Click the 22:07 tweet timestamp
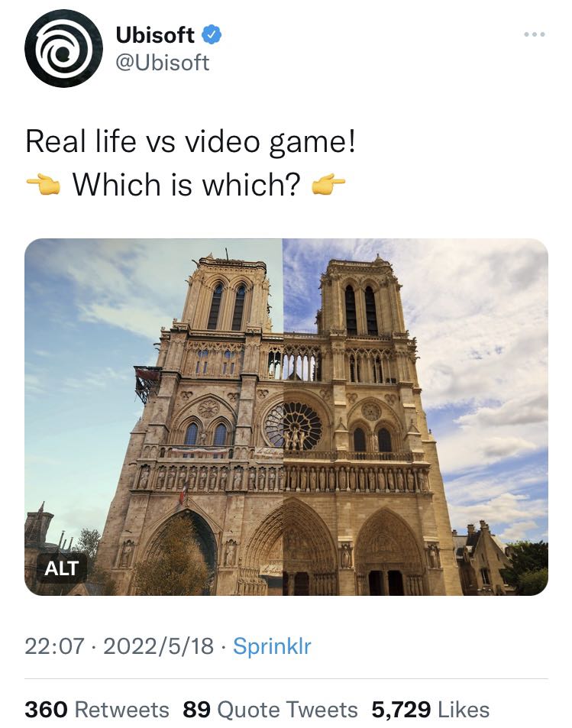The height and width of the screenshot is (728, 572). pyautogui.click(x=52, y=646)
